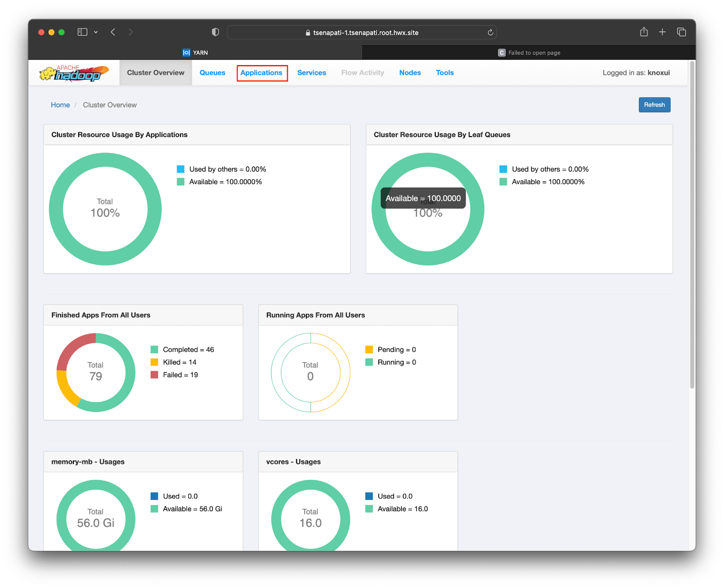
Task: Click the share icon in browser toolbar
Action: tap(643, 32)
